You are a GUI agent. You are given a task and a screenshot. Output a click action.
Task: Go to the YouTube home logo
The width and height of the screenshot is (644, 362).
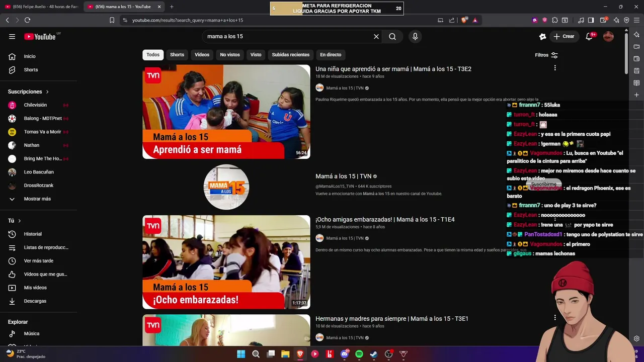click(40, 36)
